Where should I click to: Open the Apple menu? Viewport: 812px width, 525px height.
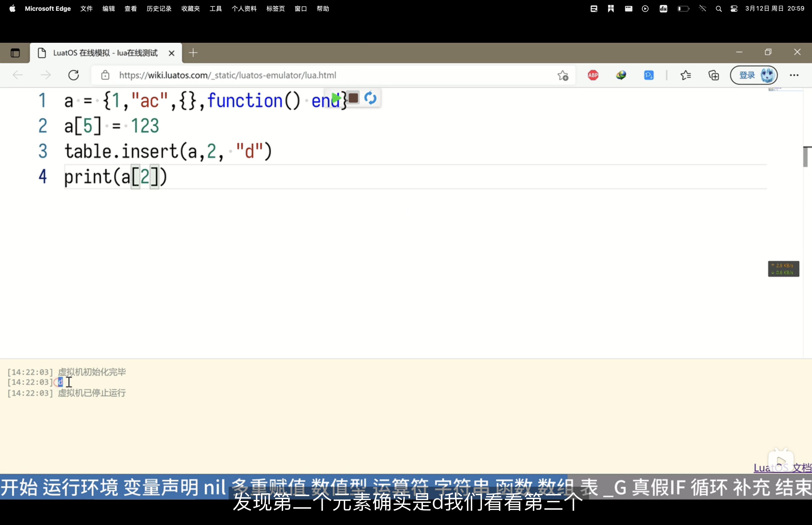[12, 8]
